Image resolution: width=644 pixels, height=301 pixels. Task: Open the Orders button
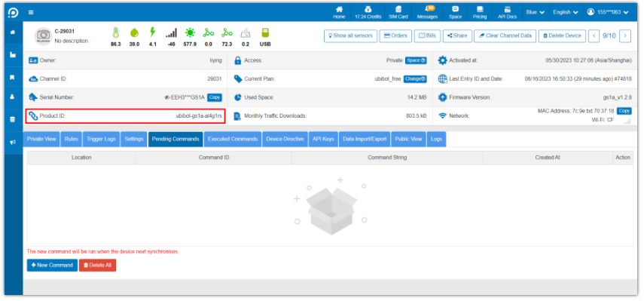(395, 35)
